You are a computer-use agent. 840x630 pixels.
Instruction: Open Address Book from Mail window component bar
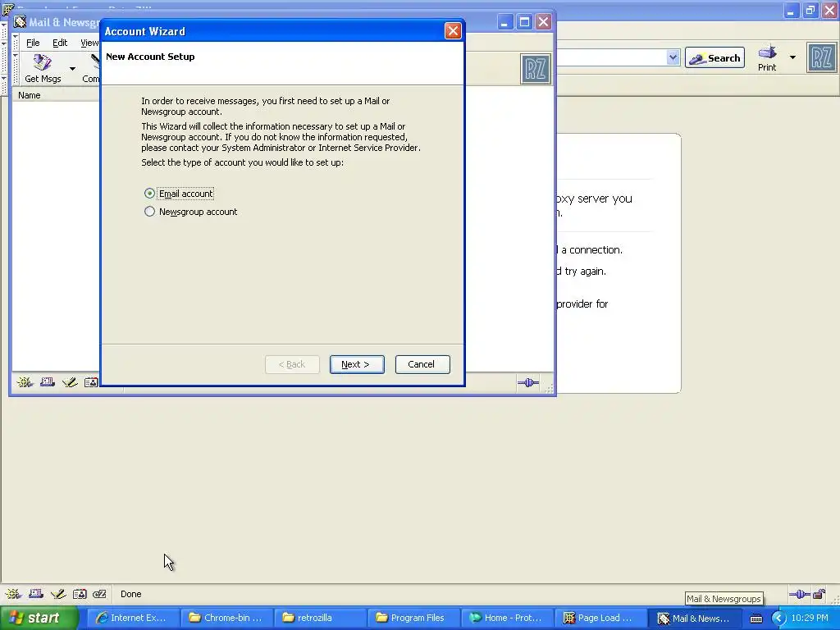(x=91, y=382)
